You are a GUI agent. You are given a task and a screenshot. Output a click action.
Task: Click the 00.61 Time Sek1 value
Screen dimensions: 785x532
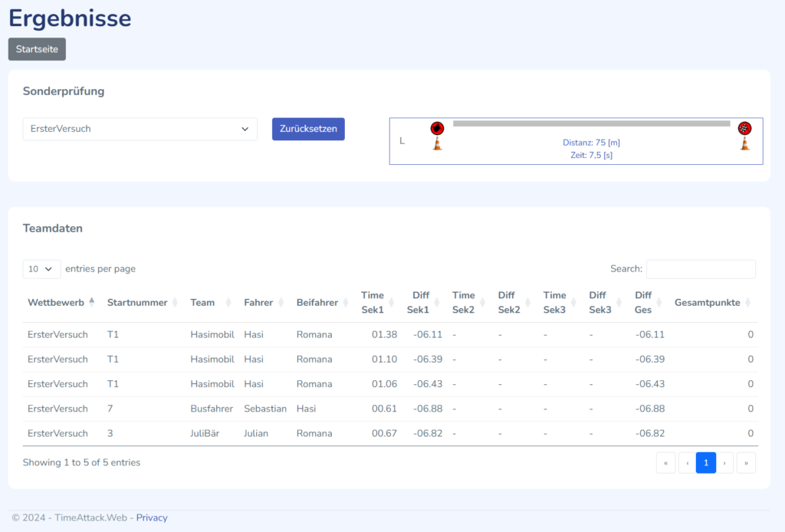click(x=384, y=409)
